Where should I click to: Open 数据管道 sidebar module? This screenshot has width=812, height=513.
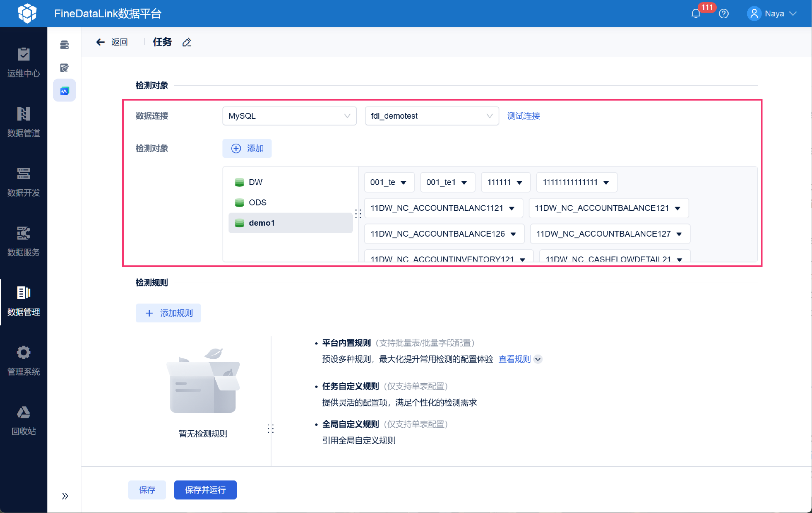pyautogui.click(x=24, y=122)
